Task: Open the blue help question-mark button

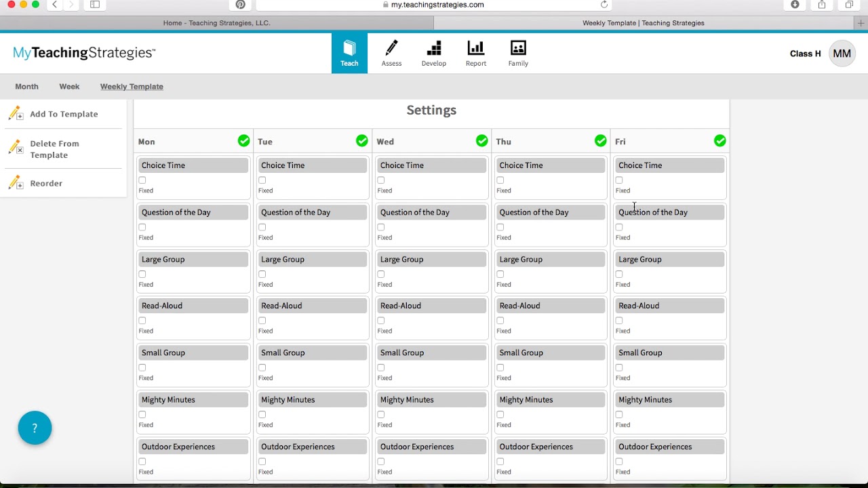Action: pyautogui.click(x=35, y=428)
